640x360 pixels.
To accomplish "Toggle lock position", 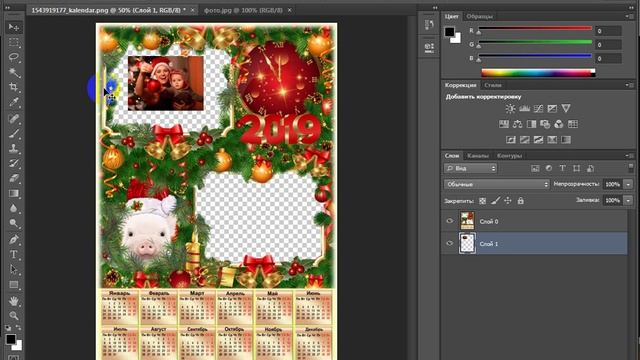I will 508,201.
